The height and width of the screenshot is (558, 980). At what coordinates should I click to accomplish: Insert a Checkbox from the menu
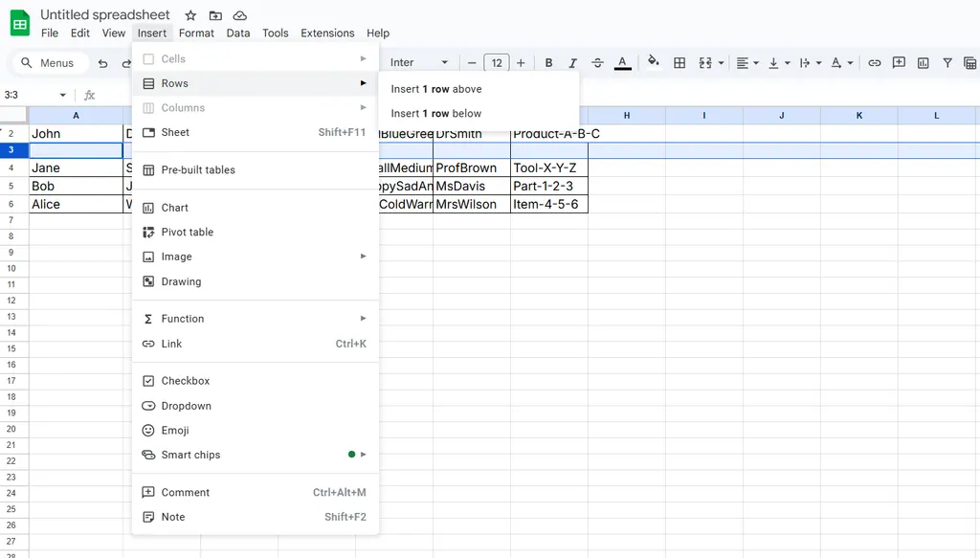coord(186,381)
